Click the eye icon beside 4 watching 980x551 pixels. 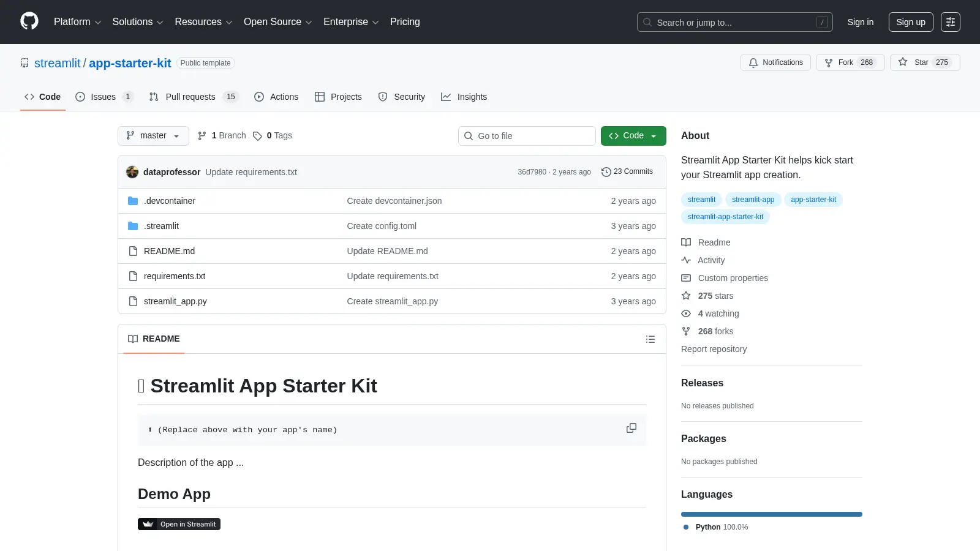(686, 313)
